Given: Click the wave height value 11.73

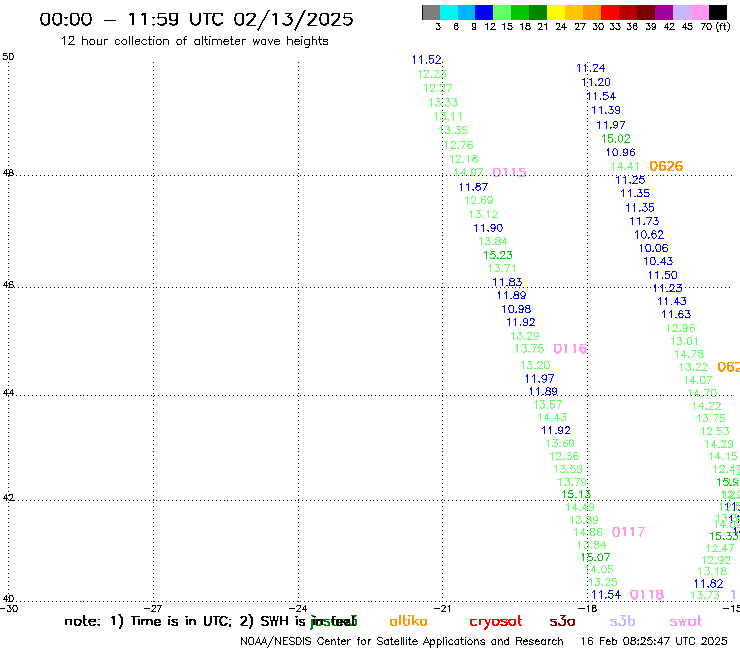Looking at the screenshot, I should point(644,221).
